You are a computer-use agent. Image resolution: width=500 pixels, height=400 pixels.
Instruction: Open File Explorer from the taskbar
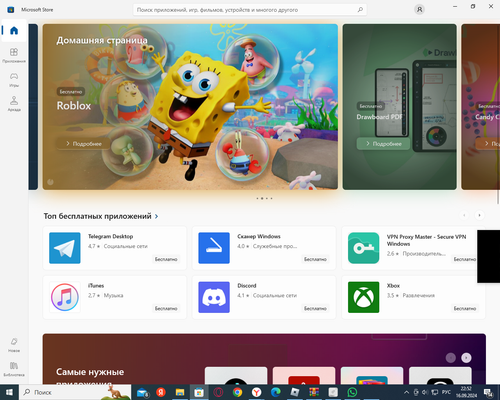[180, 392]
